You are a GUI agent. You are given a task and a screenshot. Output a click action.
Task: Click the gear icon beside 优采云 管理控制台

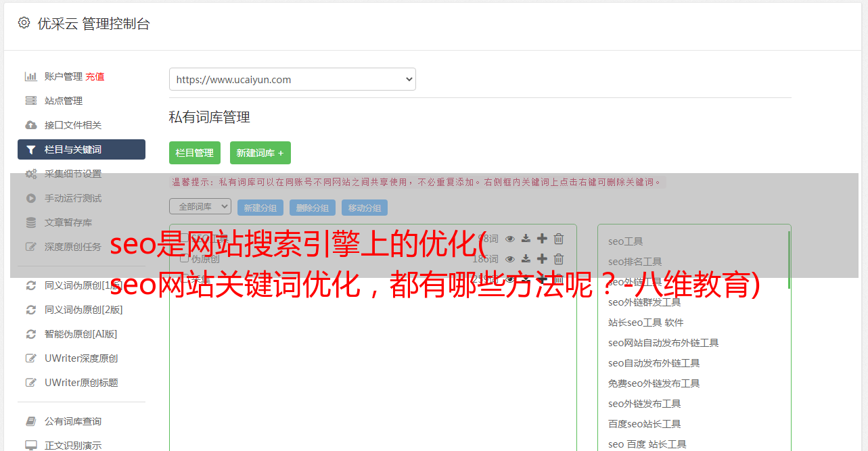24,23
